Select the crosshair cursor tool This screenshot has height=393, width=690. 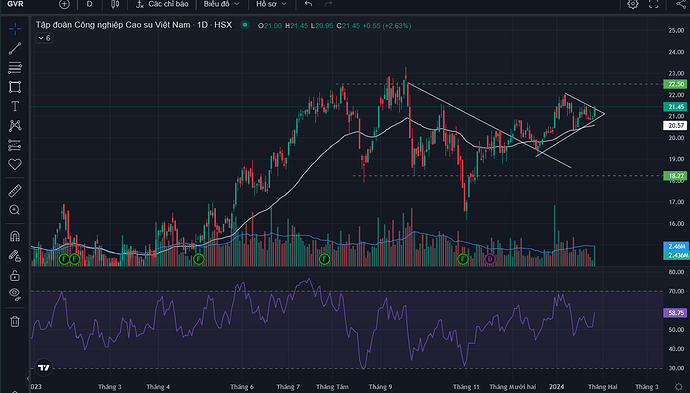coord(15,29)
